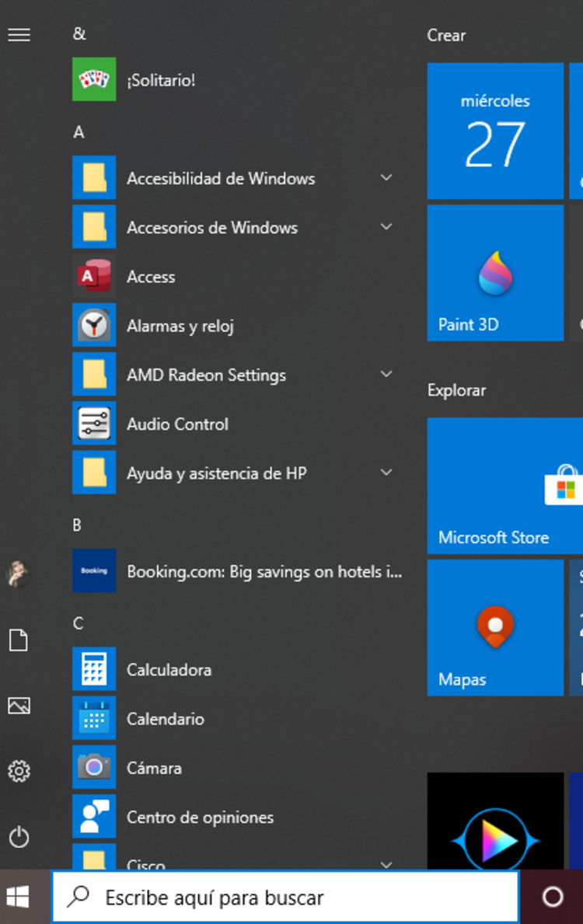This screenshot has height=924, width=583.
Task: Click the Windows Start button
Action: click(x=19, y=897)
